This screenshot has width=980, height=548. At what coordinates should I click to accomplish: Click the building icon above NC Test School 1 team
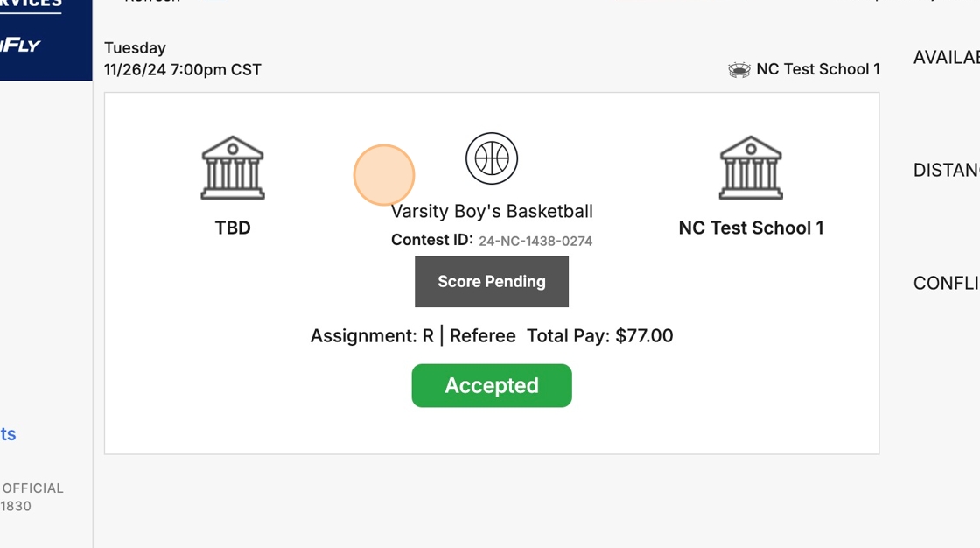click(751, 168)
